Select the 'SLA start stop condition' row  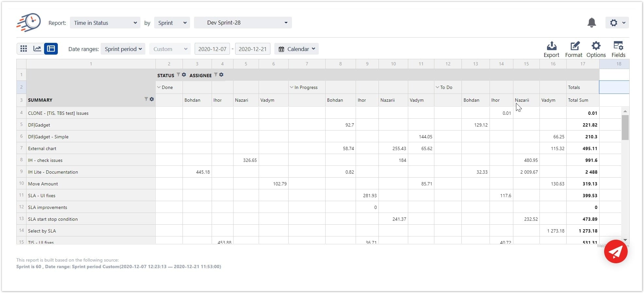[91, 219]
